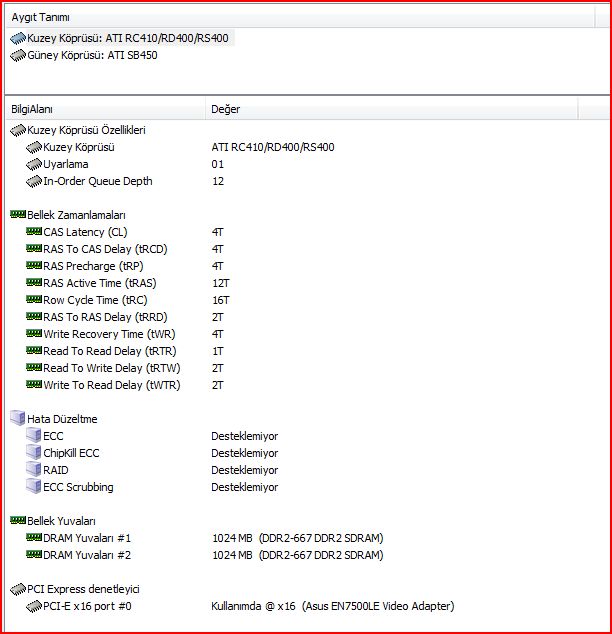Select the Bellek Yuvaları heading

click(61, 521)
